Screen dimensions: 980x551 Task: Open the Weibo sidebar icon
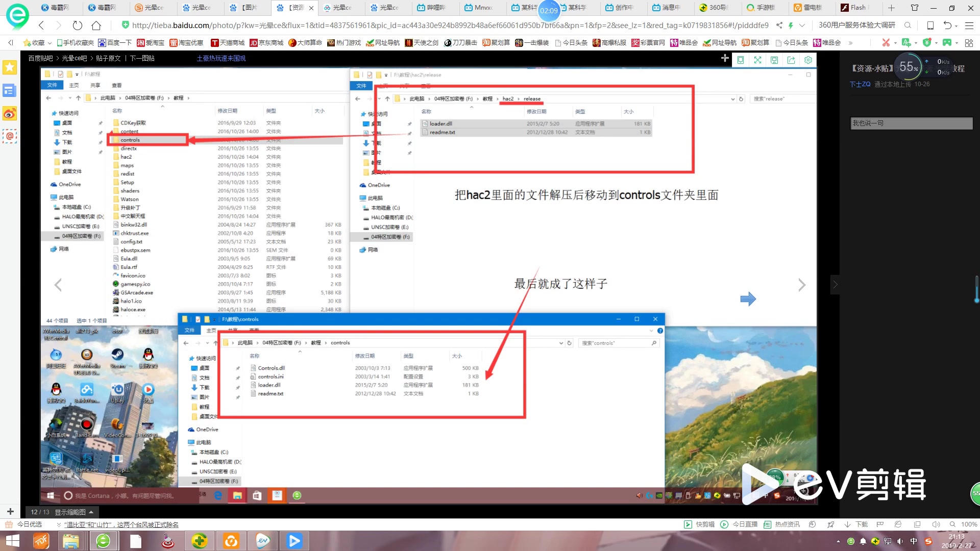[10, 113]
